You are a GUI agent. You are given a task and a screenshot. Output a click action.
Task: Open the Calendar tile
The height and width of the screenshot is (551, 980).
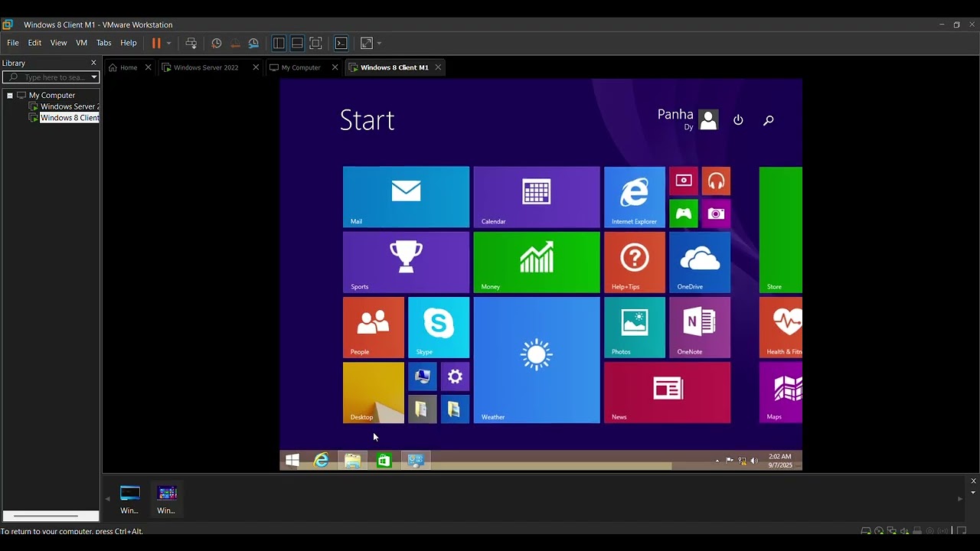click(537, 197)
